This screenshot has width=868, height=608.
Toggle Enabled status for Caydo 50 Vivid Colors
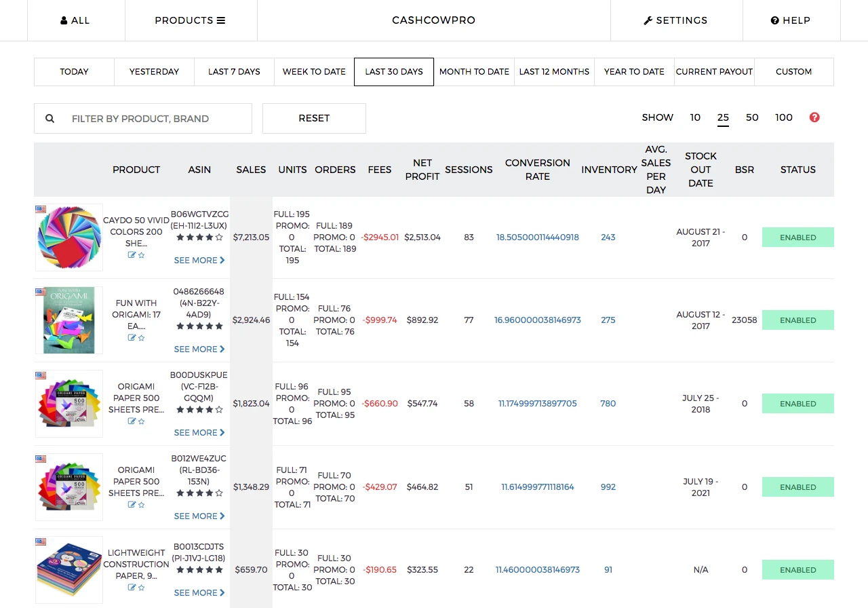798,237
